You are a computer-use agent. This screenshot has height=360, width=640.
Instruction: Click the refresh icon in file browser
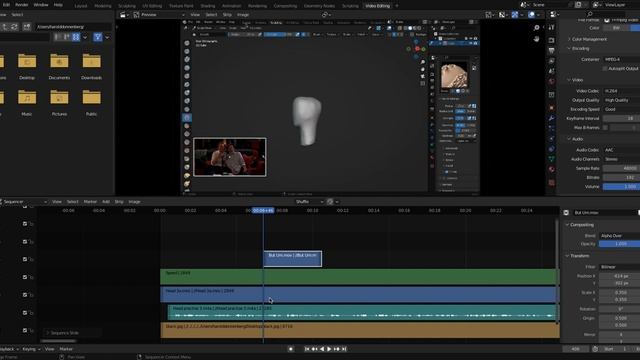click(14, 27)
